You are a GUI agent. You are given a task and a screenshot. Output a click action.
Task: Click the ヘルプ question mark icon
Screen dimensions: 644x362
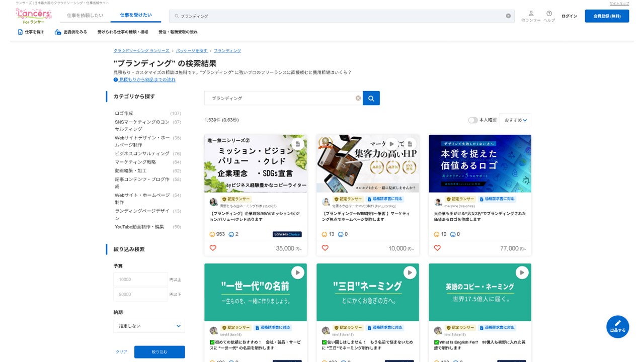click(x=549, y=14)
